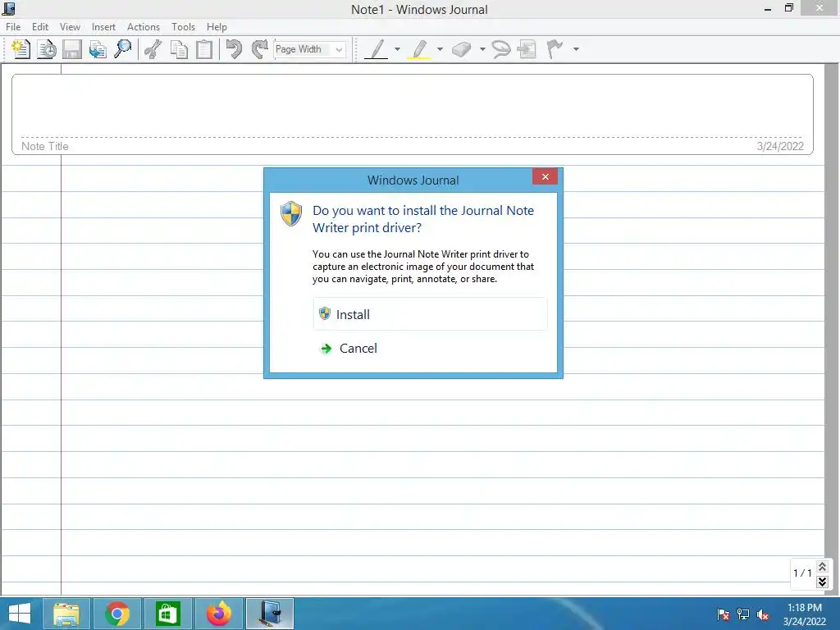This screenshot has width=840, height=630.
Task: Click the recent notes clock icon
Action: [x=47, y=49]
